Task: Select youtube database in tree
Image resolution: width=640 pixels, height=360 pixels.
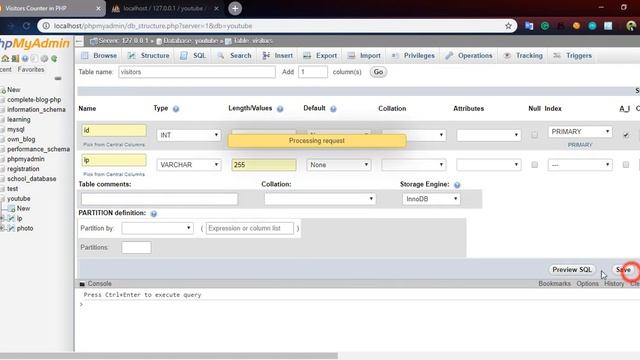Action: click(x=19, y=199)
